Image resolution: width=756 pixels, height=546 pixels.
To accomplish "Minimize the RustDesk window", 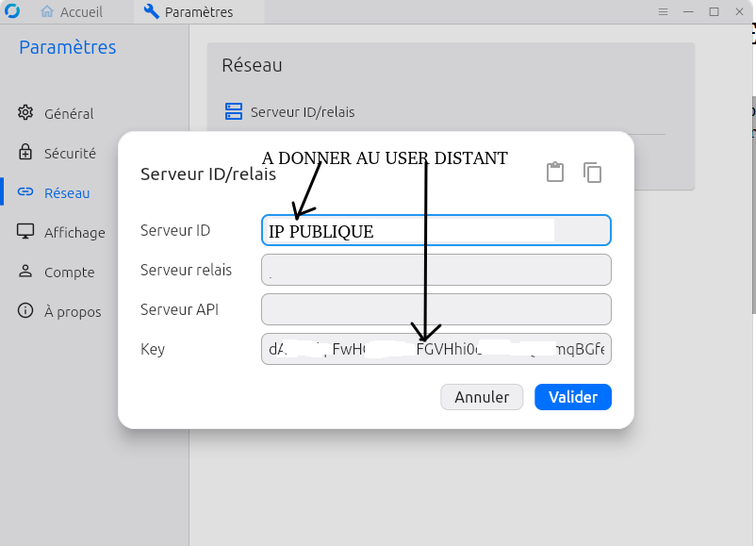I will pyautogui.click(x=688, y=11).
